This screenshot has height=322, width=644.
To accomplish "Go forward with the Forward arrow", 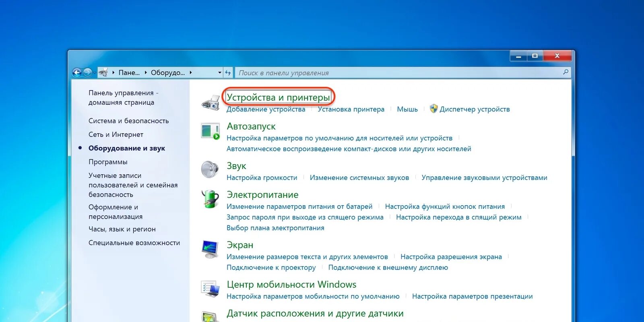I will coord(87,72).
